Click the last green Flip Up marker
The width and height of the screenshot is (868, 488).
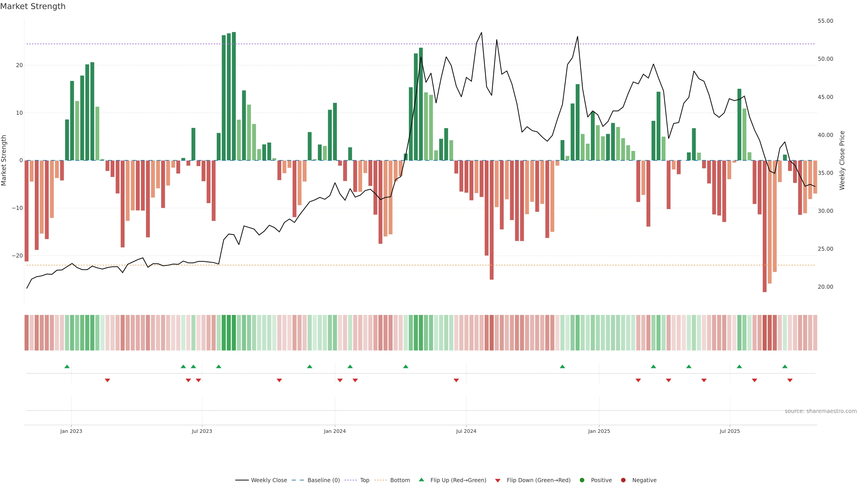pyautogui.click(x=785, y=366)
